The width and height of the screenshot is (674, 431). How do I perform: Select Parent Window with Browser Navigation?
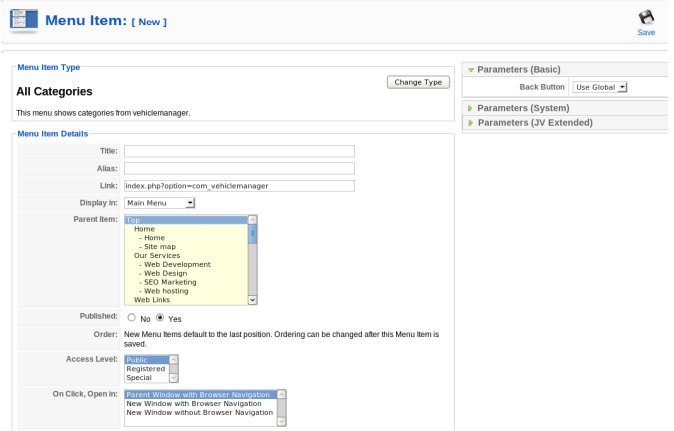click(x=201, y=394)
